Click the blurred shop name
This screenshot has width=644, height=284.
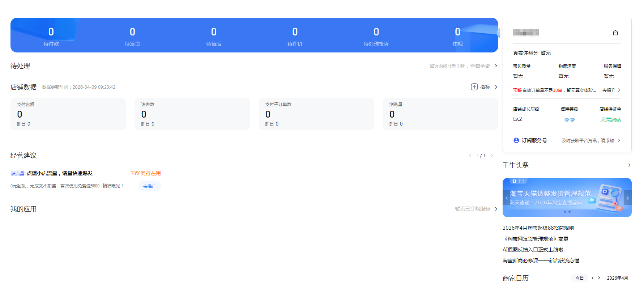click(526, 33)
